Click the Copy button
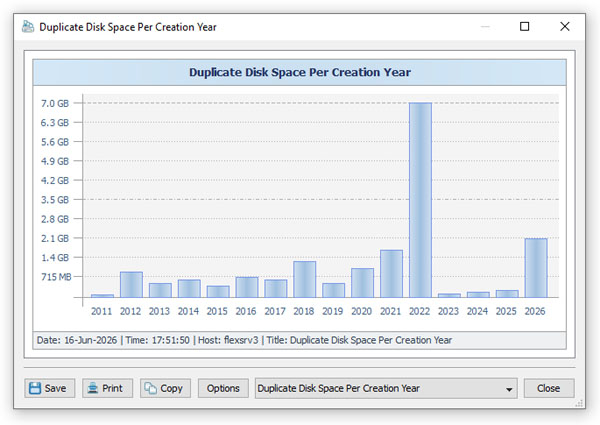600x425 pixels. pos(165,388)
